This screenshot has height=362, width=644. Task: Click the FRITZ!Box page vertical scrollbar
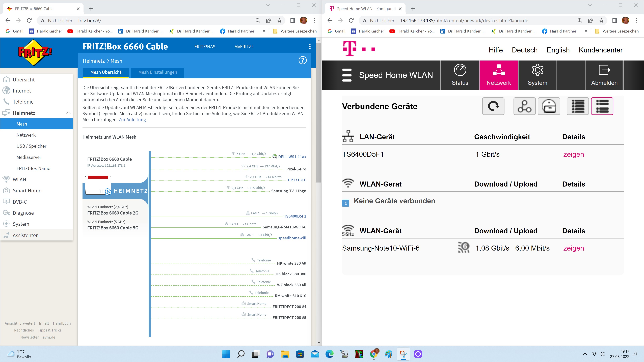pos(318,112)
